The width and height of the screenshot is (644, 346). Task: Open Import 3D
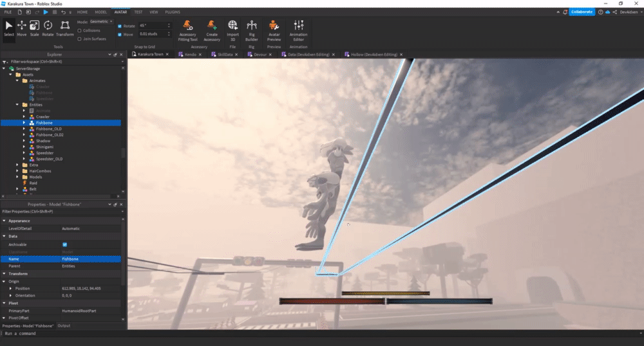232,31
